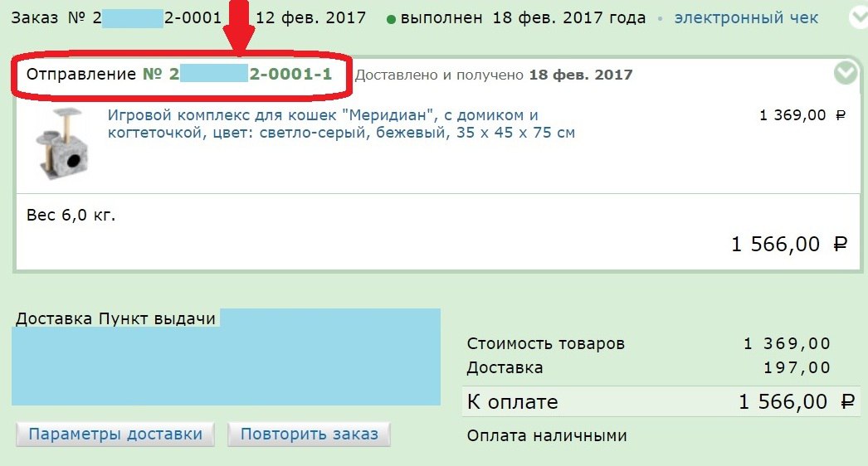The image size is (868, 466).
Task: Click the Доставка Пункт выдачи label
Action: click(x=115, y=318)
